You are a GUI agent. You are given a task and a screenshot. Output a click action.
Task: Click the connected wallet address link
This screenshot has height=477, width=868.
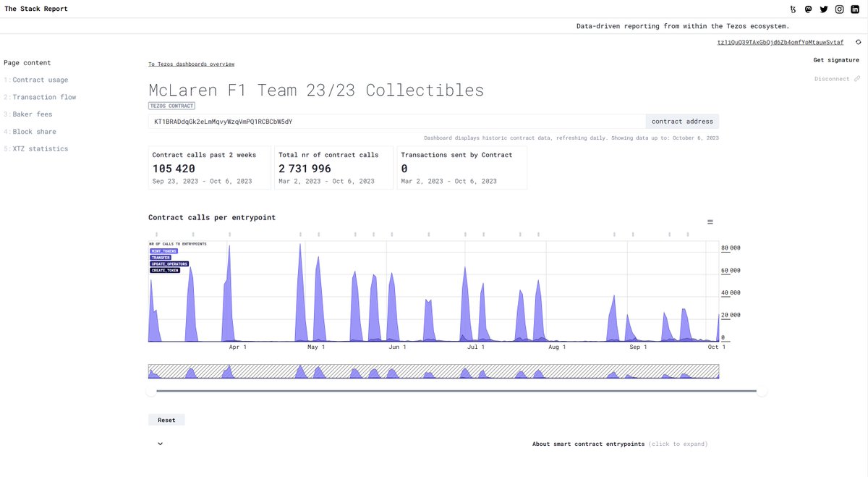coord(780,42)
